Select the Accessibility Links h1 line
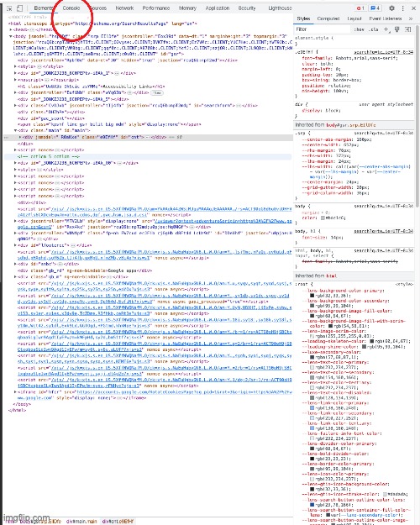The width and height of the screenshot is (420, 525). [91, 87]
